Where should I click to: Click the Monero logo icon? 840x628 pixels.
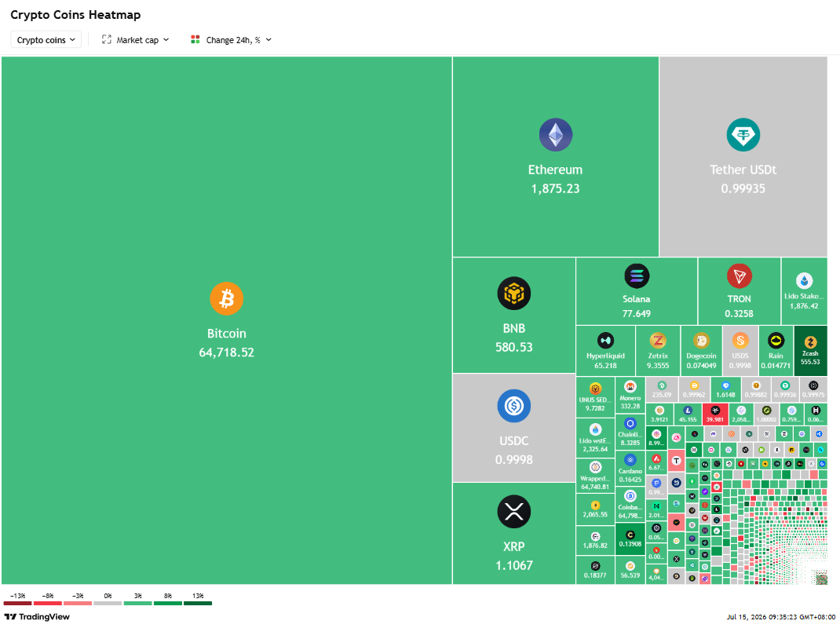[x=630, y=387]
